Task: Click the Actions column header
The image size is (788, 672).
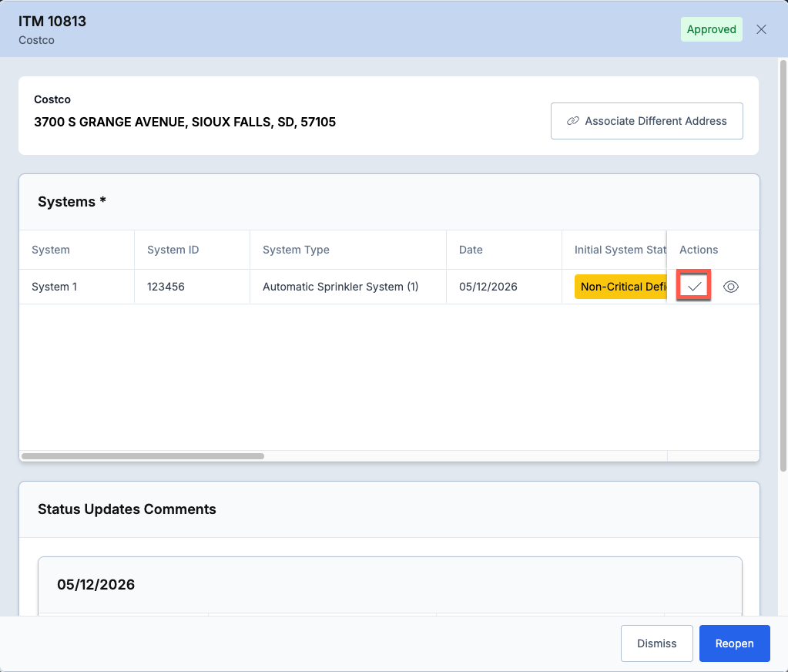Action: [713, 250]
